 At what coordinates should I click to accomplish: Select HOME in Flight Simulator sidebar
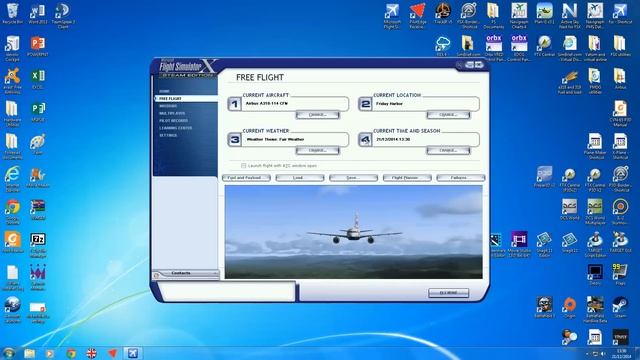[164, 91]
